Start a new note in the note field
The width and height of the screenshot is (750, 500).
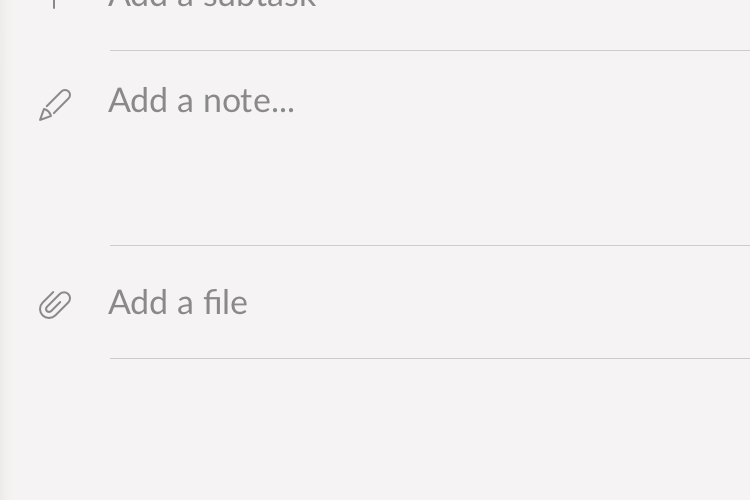coord(429,148)
